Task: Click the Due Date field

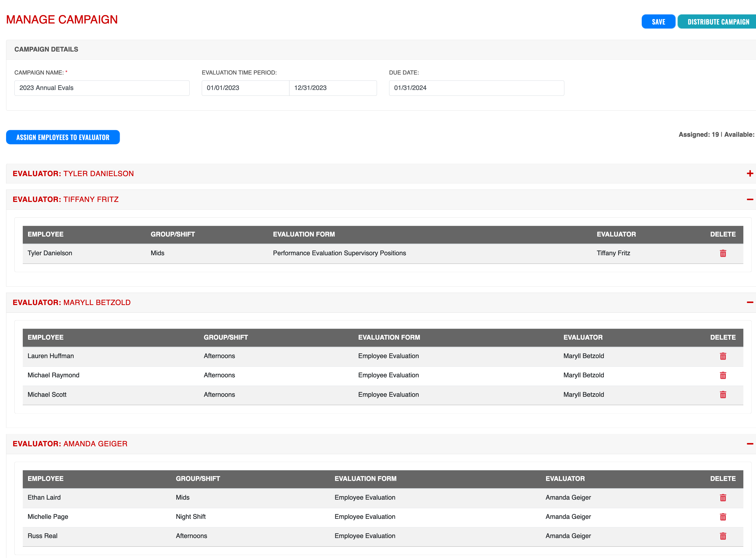Action: click(x=477, y=88)
